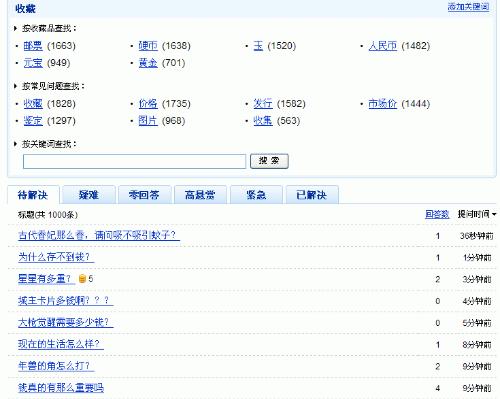Click the count (1828) next to 收藏
The image size is (500, 399).
point(61,104)
